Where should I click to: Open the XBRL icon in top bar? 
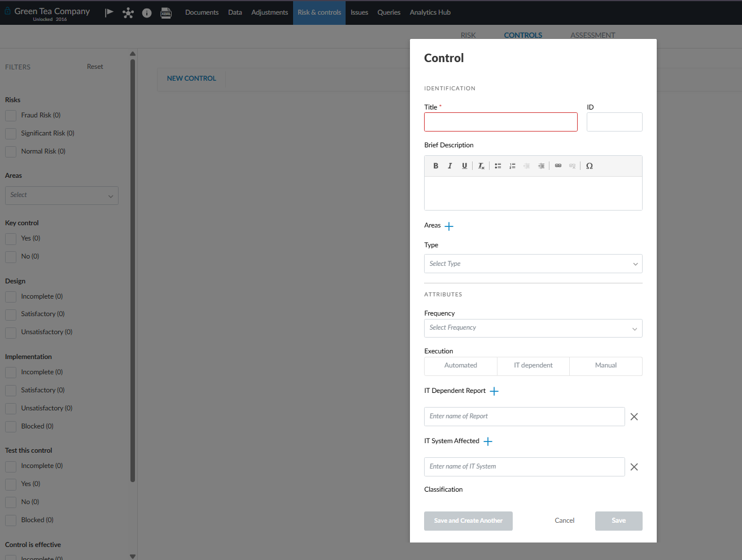[x=166, y=13]
